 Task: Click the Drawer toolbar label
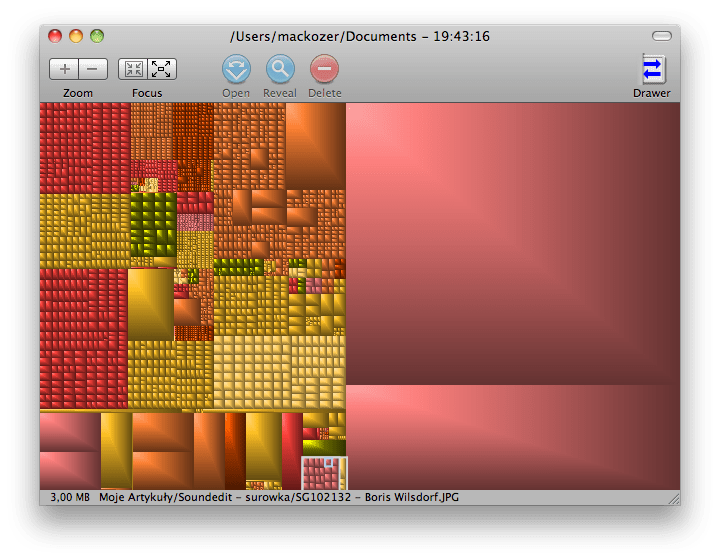pyautogui.click(x=652, y=93)
